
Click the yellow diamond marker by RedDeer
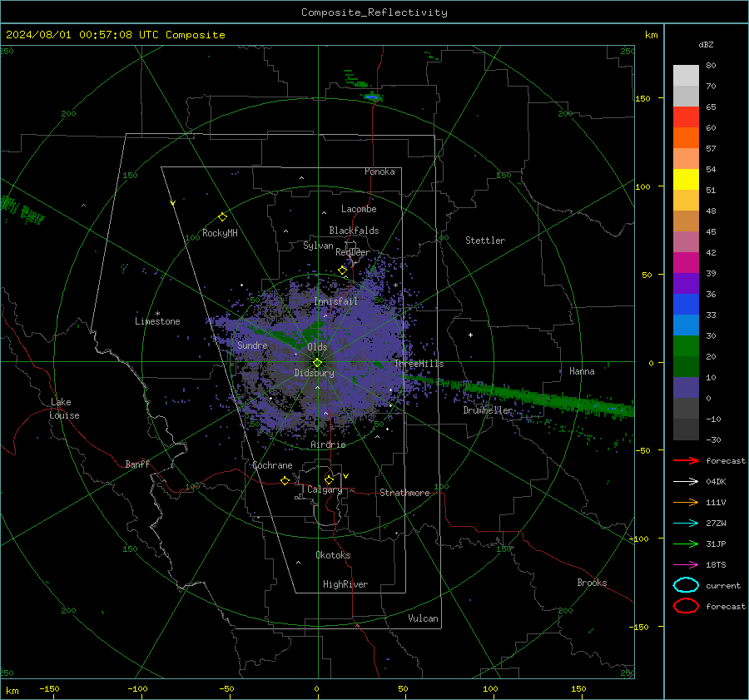342,271
